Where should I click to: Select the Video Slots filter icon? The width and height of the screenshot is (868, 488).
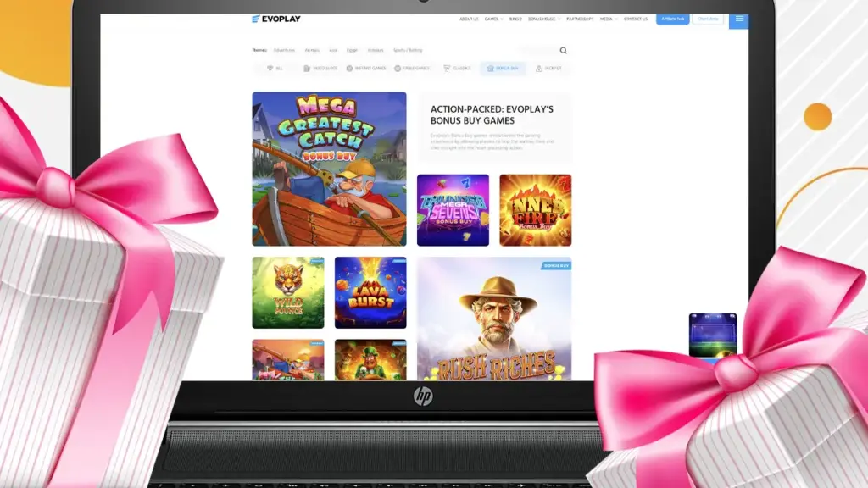coord(307,69)
